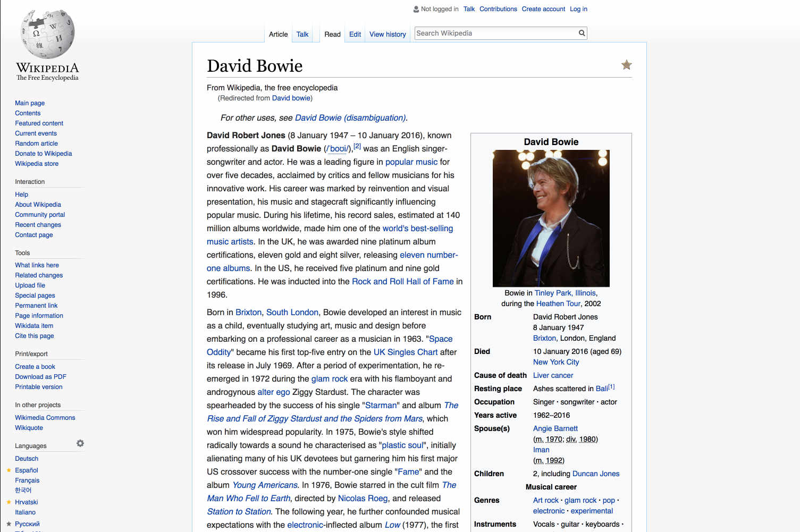Open Printable version
Image resolution: width=800 pixels, height=532 pixels.
click(38, 387)
